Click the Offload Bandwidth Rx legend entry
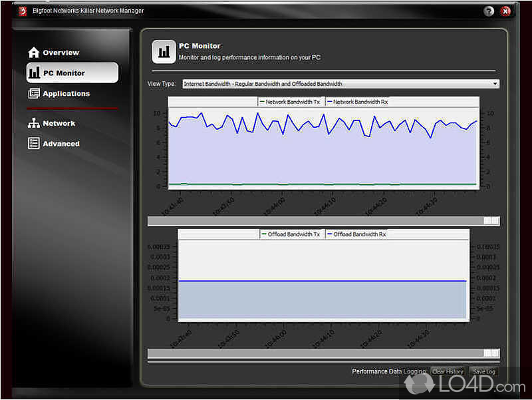 [356, 234]
